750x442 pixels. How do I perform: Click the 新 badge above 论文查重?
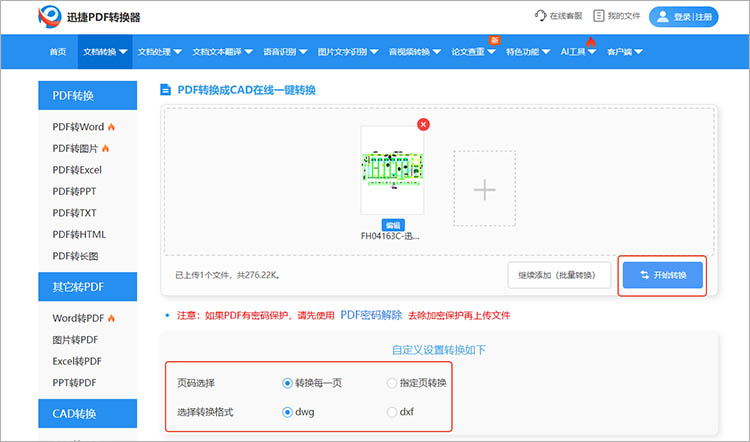click(x=494, y=40)
